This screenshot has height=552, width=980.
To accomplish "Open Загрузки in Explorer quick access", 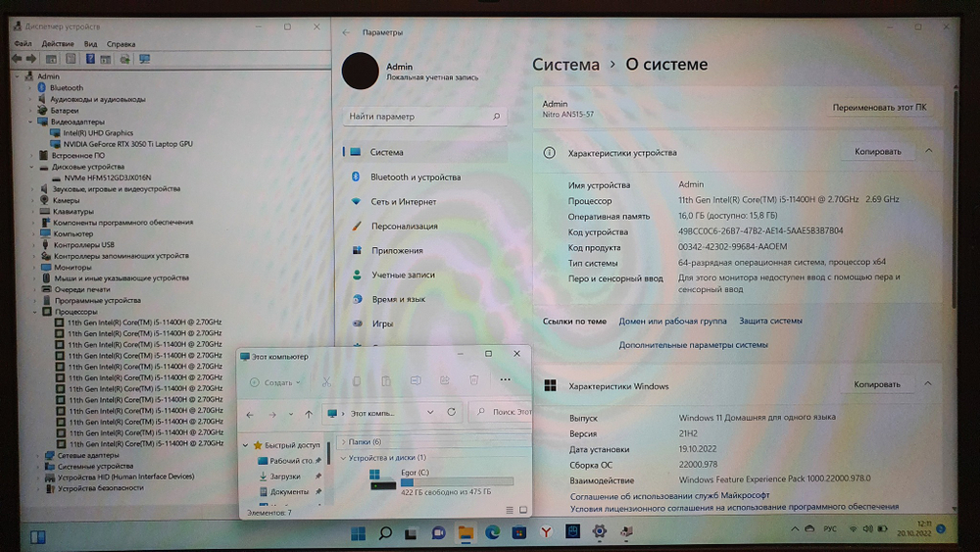I will [285, 477].
